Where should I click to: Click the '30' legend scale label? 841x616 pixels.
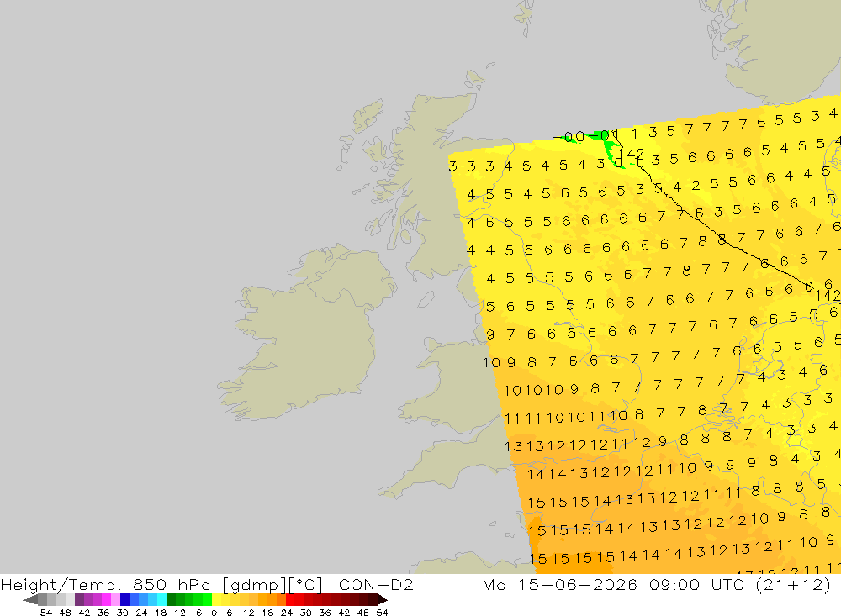[x=306, y=613]
